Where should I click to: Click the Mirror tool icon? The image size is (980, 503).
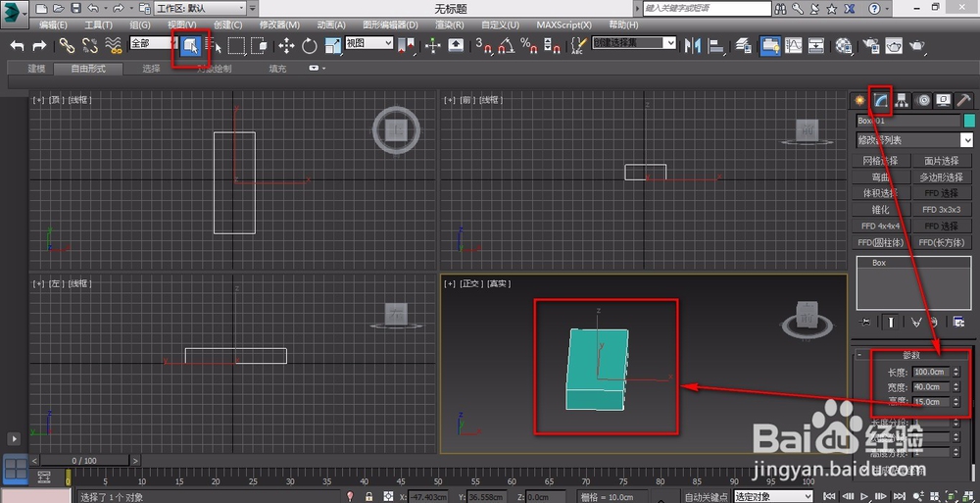coord(693,46)
